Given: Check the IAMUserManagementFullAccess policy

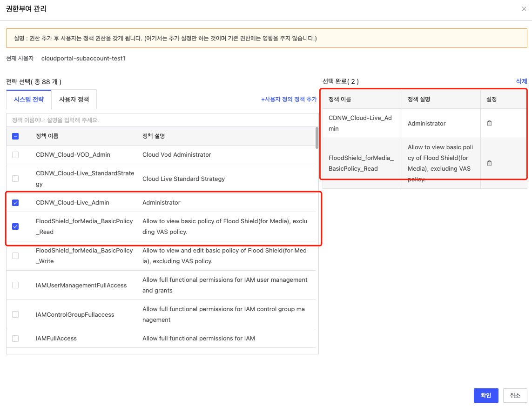Looking at the screenshot, I should pyautogui.click(x=15, y=285).
